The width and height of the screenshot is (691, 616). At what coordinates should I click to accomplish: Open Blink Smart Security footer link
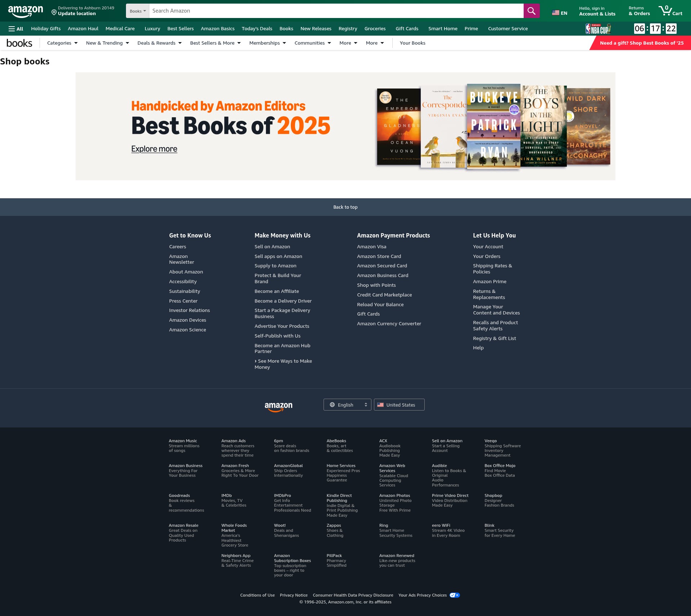(x=500, y=531)
